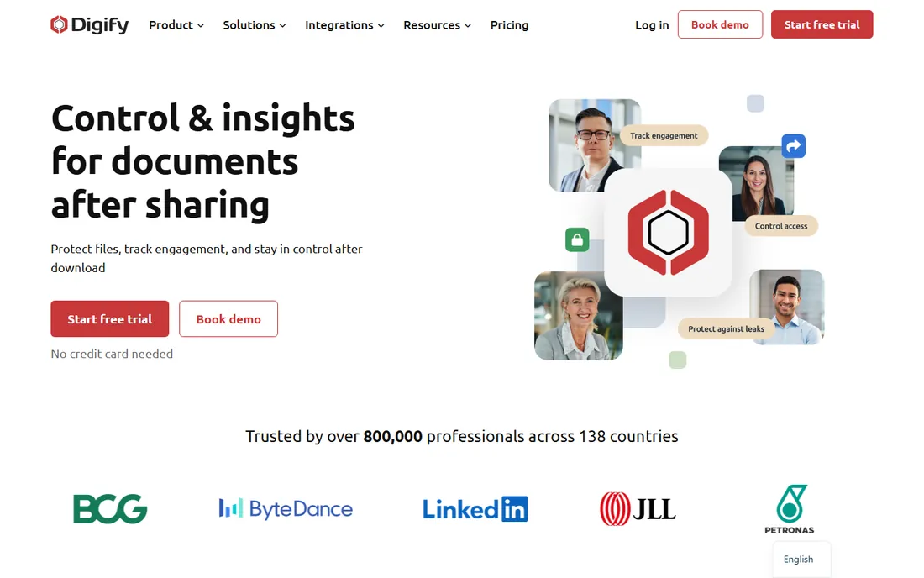Click the Log in link
Screen dimensions: 924x578
[x=652, y=24]
